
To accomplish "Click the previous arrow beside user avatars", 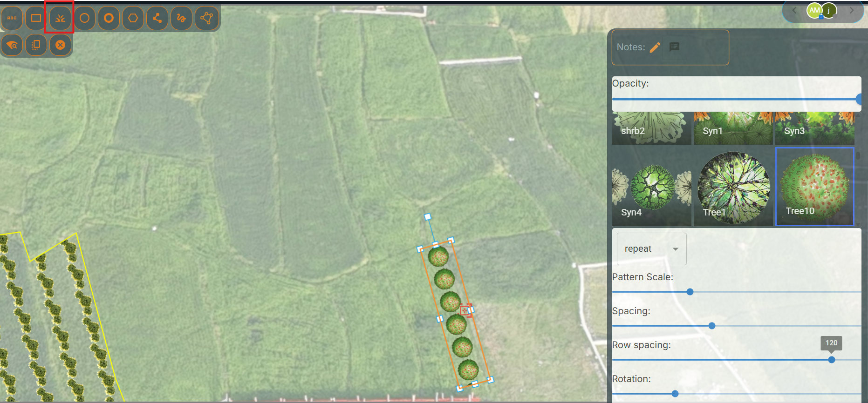I will pyautogui.click(x=794, y=10).
